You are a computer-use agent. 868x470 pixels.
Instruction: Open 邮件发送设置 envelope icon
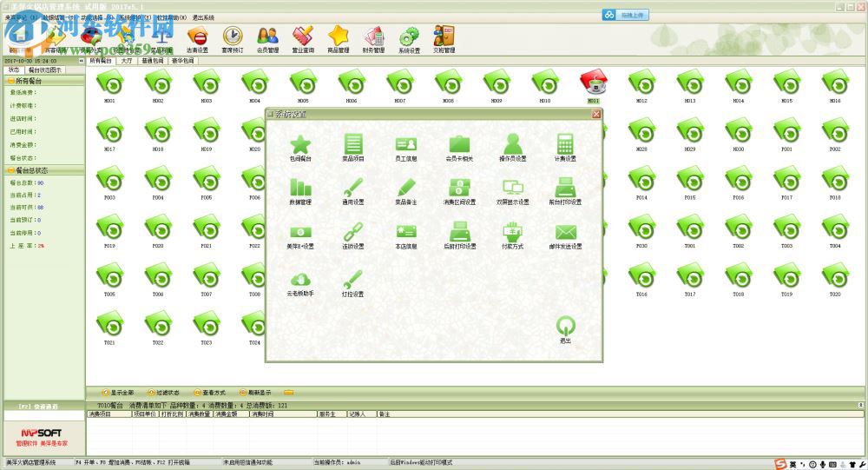click(565, 233)
